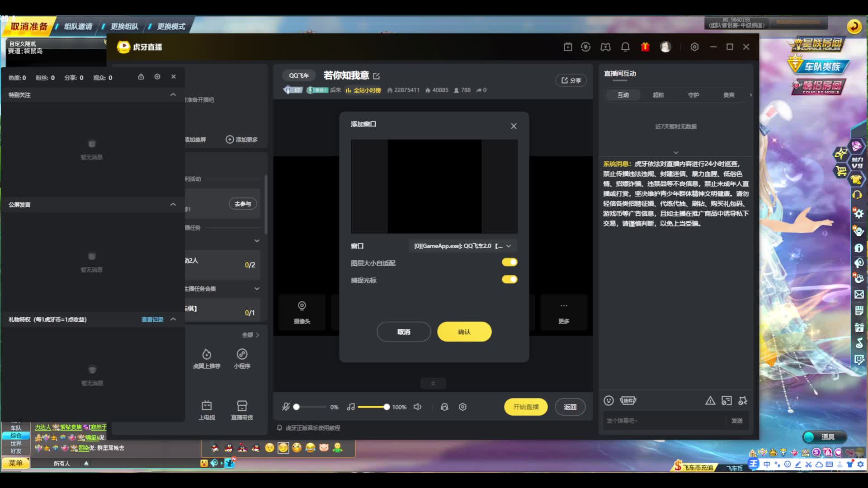Image resolution: width=868 pixels, height=488 pixels.
Task: Click the red gift icon in header
Action: pyautogui.click(x=645, y=47)
